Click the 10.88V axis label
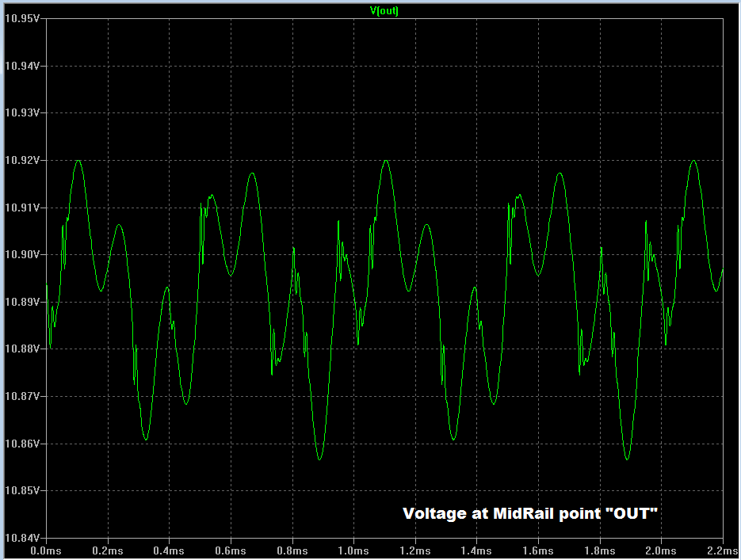The width and height of the screenshot is (741, 560). 22,349
